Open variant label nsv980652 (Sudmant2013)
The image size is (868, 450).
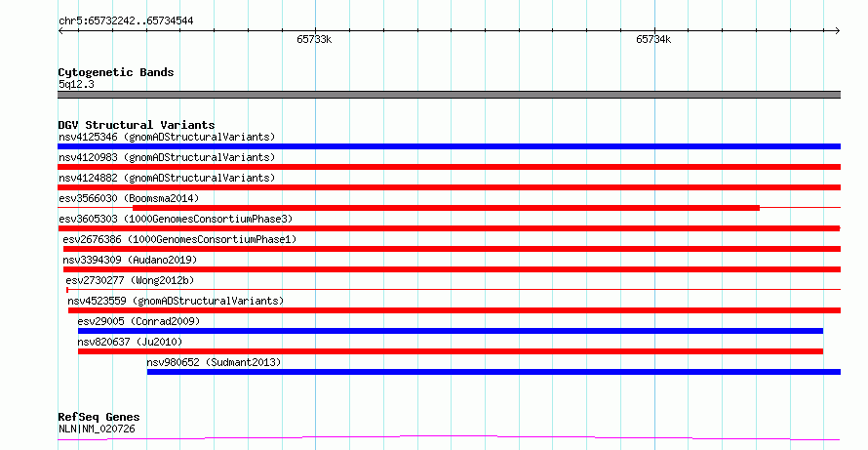click(214, 362)
